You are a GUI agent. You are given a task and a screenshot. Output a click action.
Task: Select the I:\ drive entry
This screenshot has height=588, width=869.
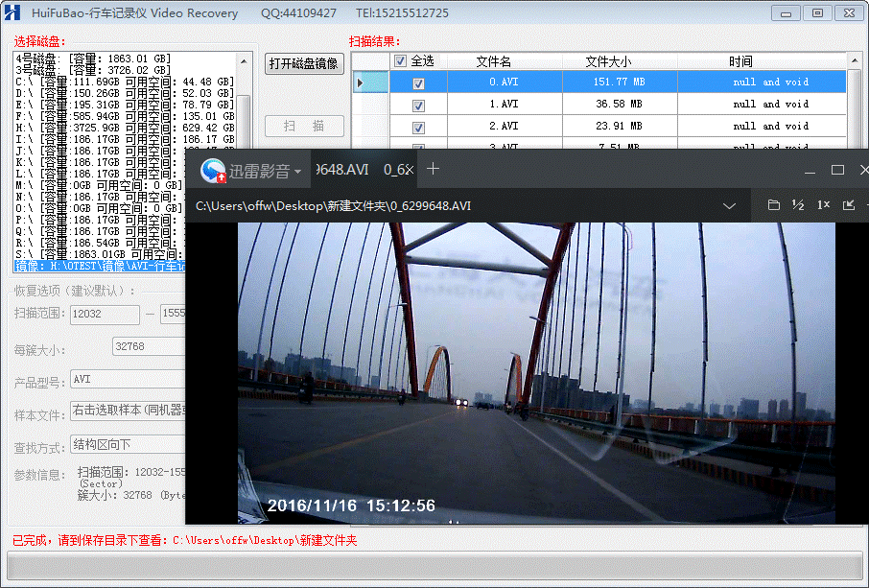coord(125,139)
